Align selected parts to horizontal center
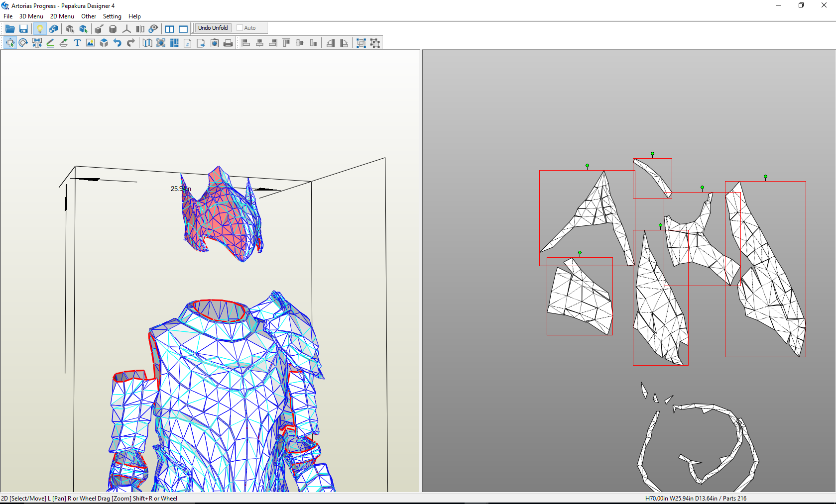The image size is (836, 504). pos(259,43)
